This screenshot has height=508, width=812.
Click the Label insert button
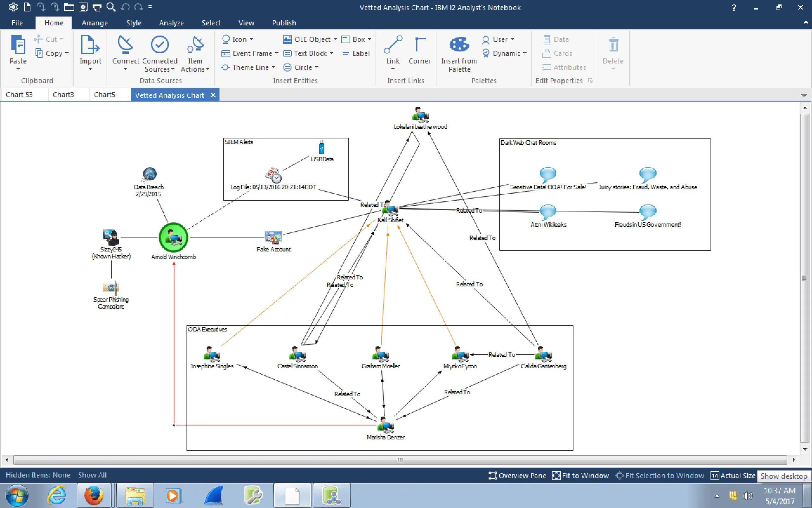(x=356, y=53)
